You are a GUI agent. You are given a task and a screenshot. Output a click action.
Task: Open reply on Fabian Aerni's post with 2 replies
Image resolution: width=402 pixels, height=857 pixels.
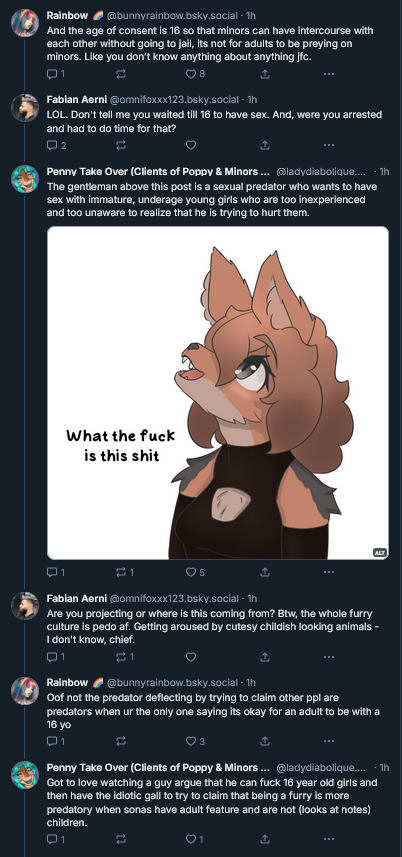coord(57,145)
